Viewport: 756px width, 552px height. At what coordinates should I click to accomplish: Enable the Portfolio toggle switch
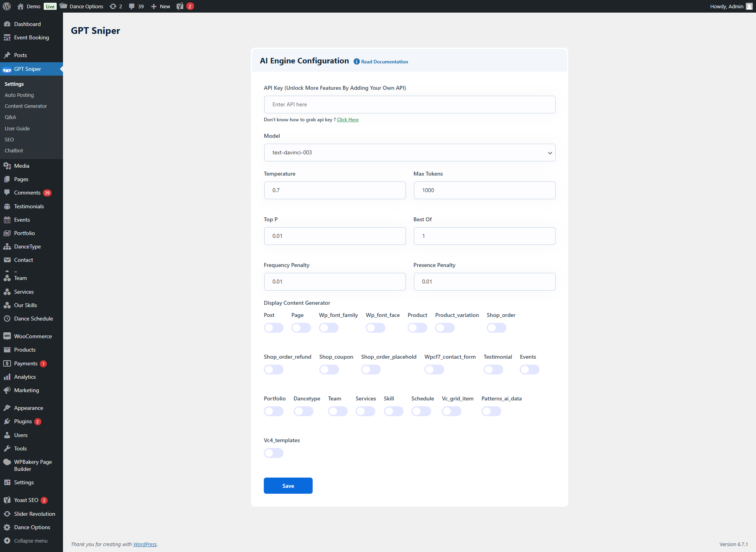click(x=274, y=411)
